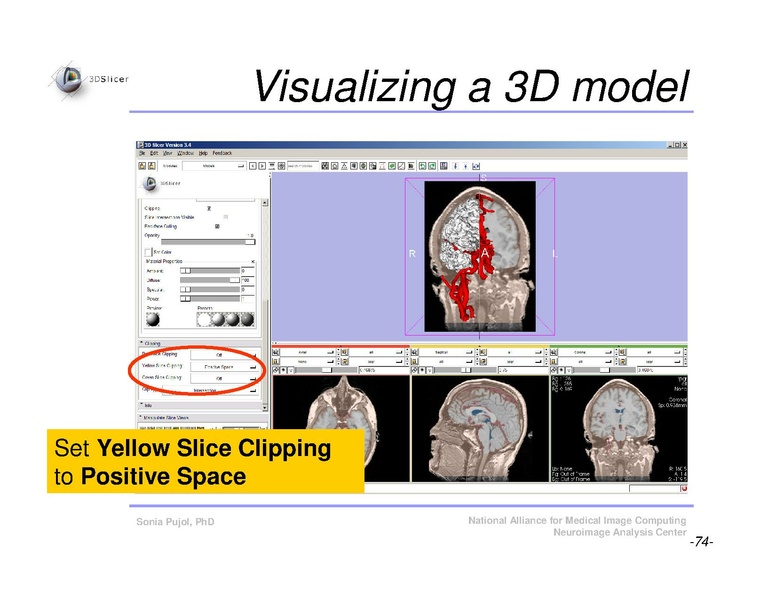Click the Opacity slider
The height and width of the screenshot is (600, 776).
click(x=208, y=242)
